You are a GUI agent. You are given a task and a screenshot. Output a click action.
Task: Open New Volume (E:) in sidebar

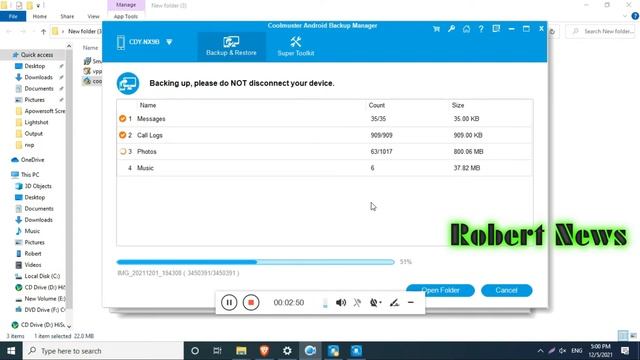click(44, 299)
